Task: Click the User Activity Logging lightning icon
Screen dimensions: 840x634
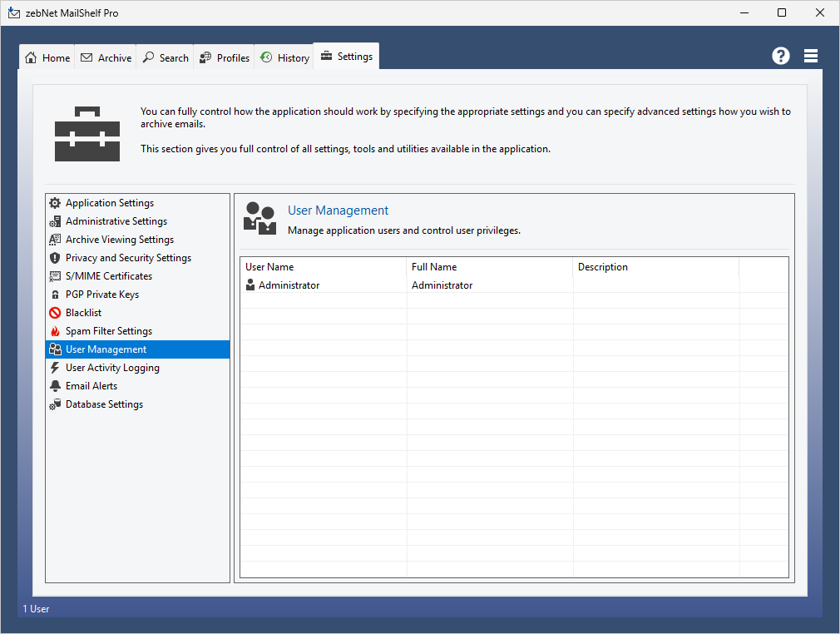Action: (x=55, y=368)
